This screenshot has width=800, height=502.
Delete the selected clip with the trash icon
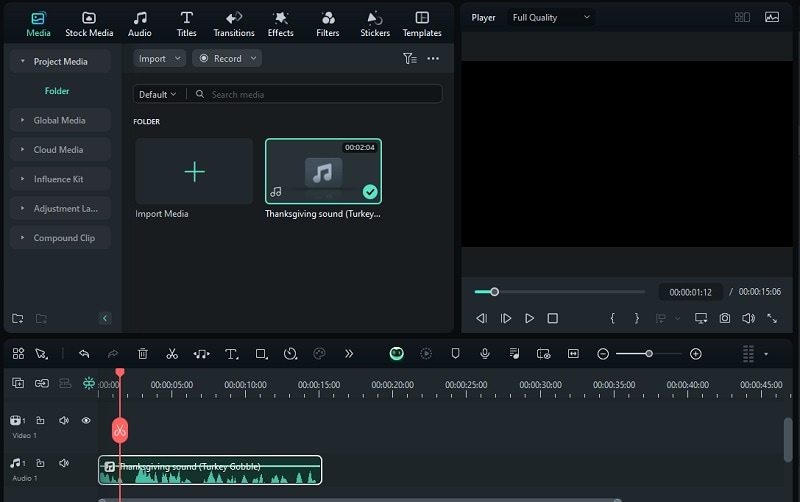pos(143,354)
